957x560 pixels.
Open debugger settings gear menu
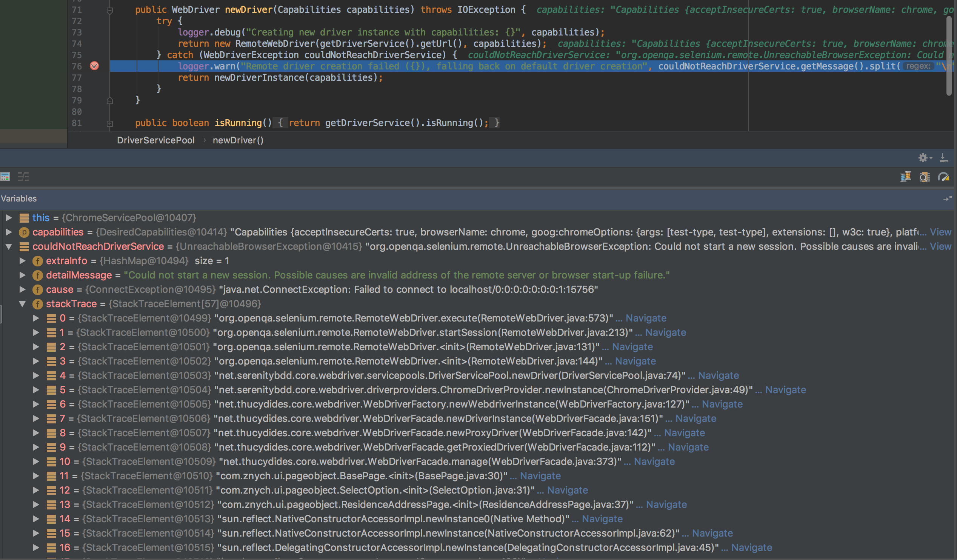923,158
